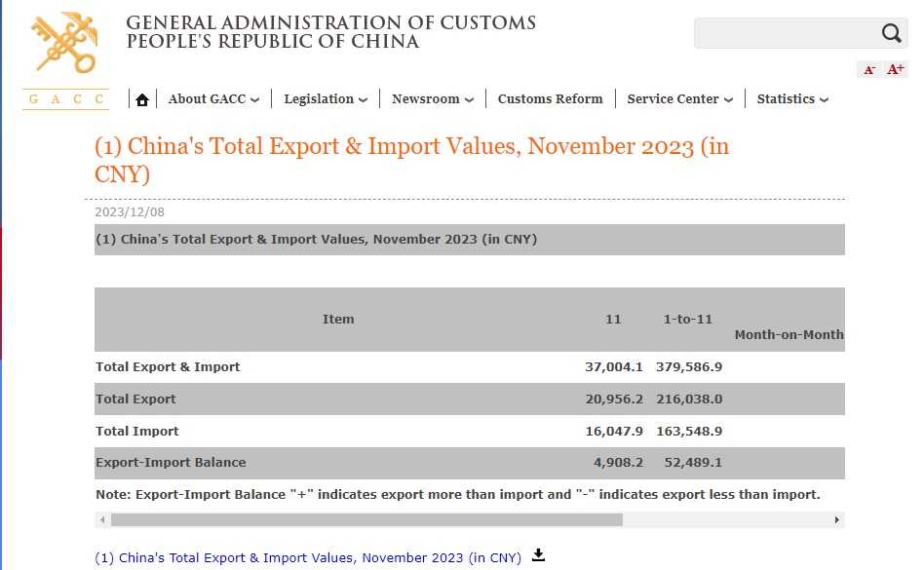Increase font size with A+ icon
Screen dimensions: 924x570
click(x=895, y=70)
